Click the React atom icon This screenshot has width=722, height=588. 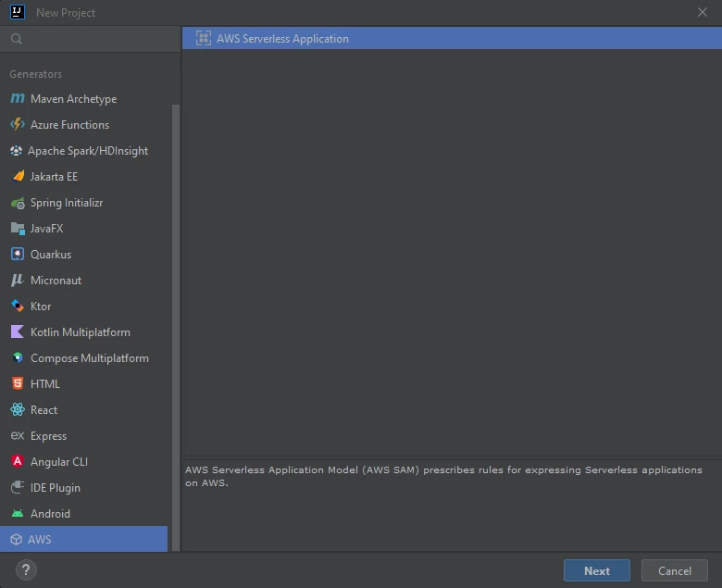click(18, 409)
